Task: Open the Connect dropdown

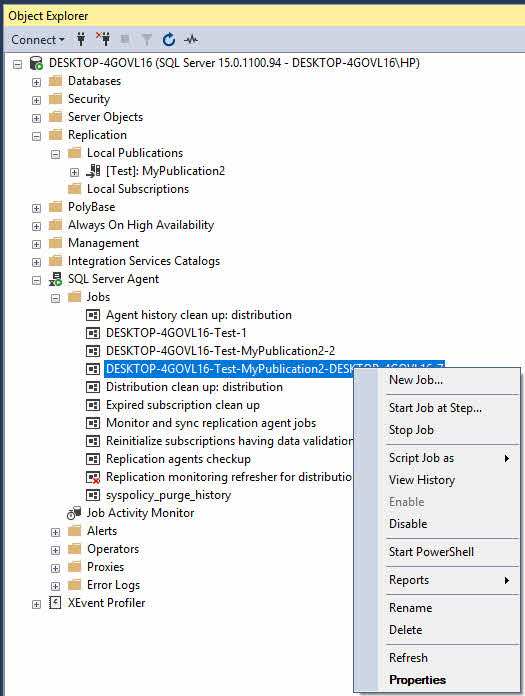Action: pos(38,40)
